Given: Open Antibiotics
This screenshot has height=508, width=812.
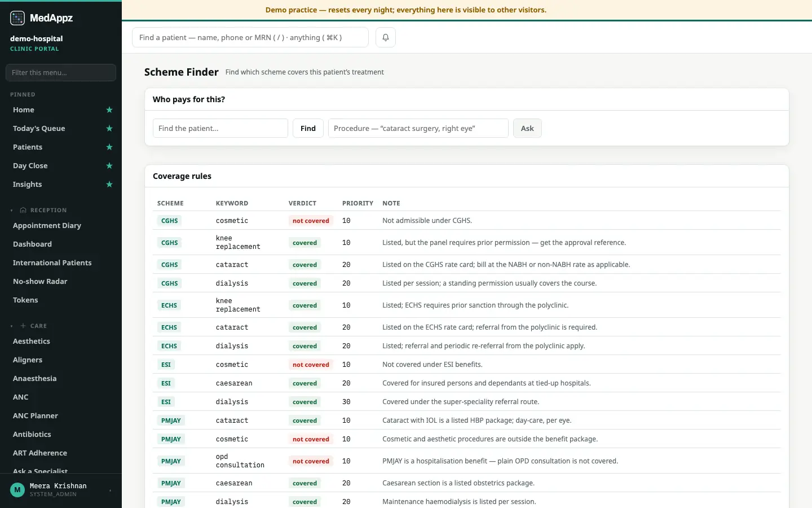Looking at the screenshot, I should (x=32, y=435).
